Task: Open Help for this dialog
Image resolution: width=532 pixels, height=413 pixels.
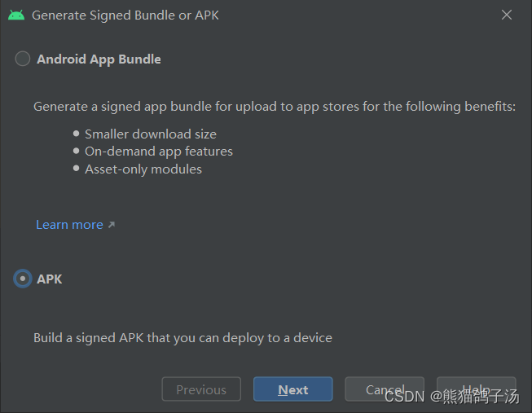Action: click(477, 389)
